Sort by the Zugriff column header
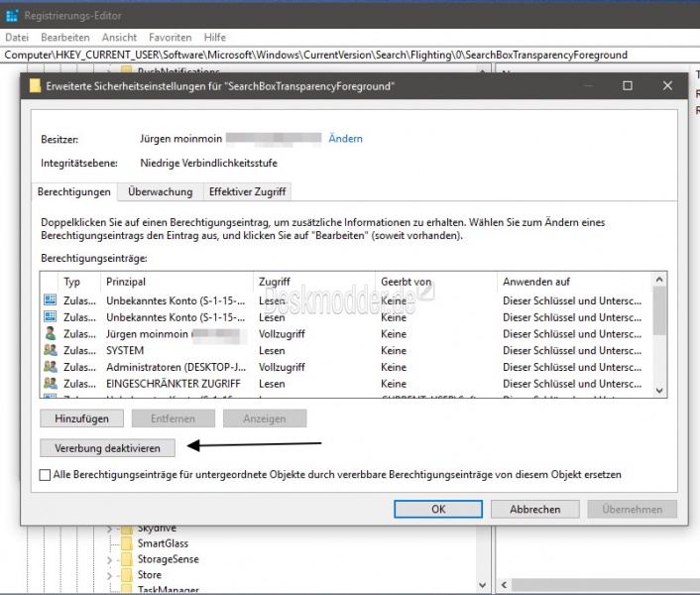Screen dimensions: 700x595 [314, 282]
